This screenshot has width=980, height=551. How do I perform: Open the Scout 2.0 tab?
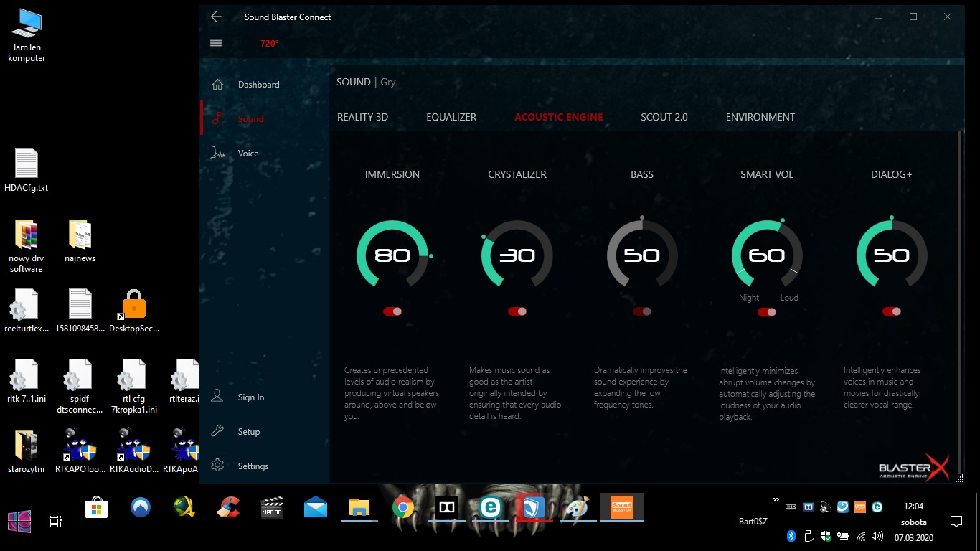pyautogui.click(x=664, y=117)
